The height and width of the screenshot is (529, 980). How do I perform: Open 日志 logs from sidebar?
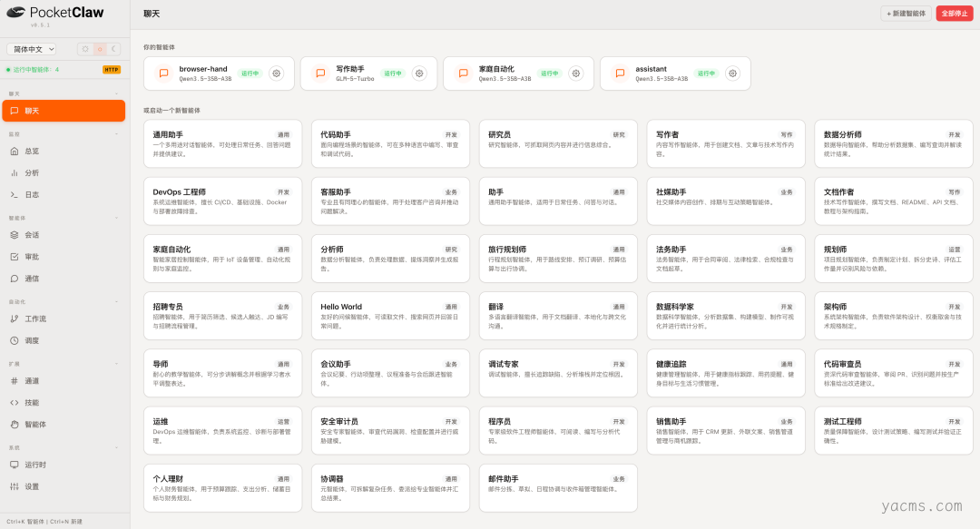tap(32, 194)
